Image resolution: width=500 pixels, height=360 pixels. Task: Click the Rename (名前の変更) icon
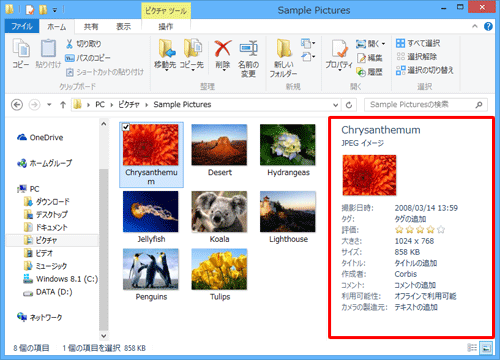click(x=249, y=49)
